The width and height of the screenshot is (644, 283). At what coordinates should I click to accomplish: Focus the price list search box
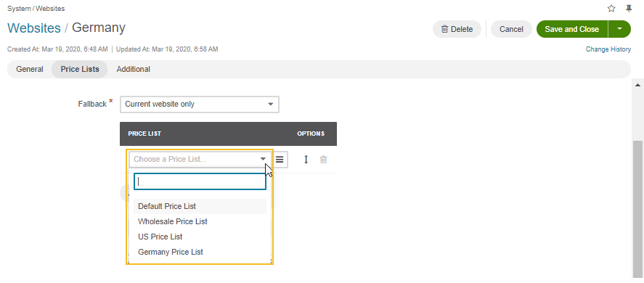click(x=200, y=181)
